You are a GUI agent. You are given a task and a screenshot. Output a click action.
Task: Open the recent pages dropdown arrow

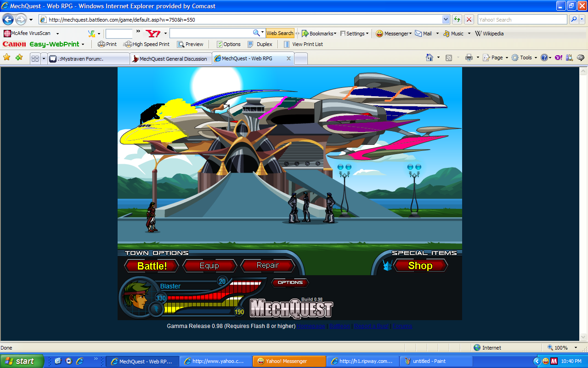pyautogui.click(x=31, y=20)
